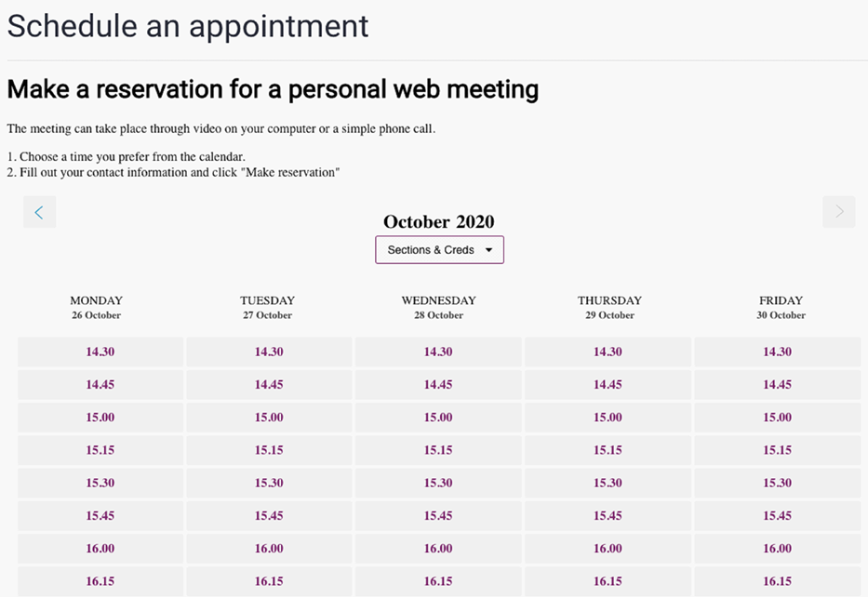Select Friday 30 October 14.45 slot
This screenshot has height=597, width=868.
pyautogui.click(x=777, y=385)
